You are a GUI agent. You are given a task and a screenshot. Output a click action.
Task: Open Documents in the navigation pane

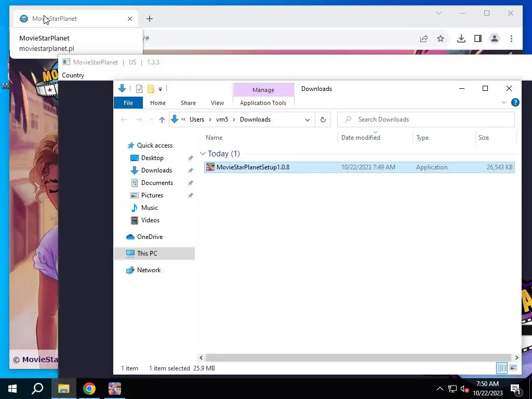tap(157, 183)
